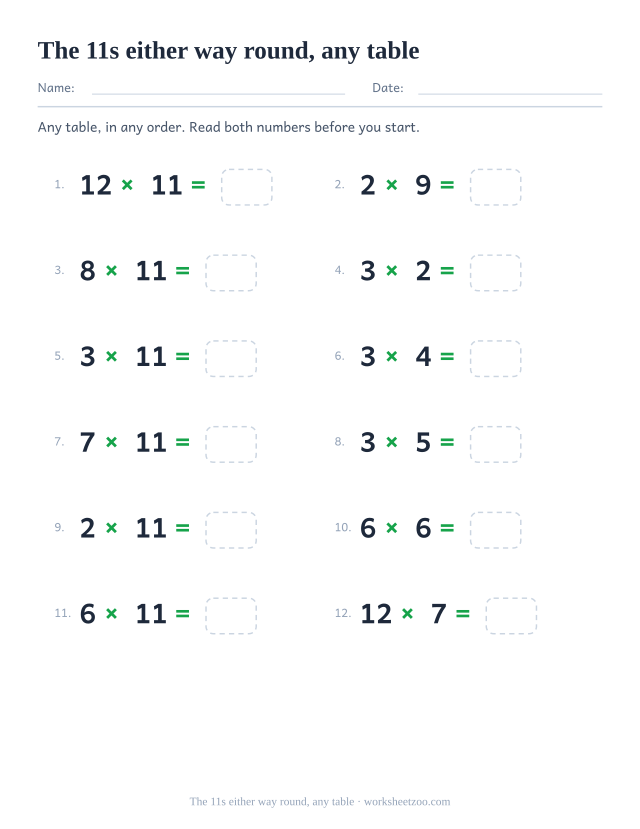
Task: Click the answer box for 2 × 9
Action: coord(496,187)
